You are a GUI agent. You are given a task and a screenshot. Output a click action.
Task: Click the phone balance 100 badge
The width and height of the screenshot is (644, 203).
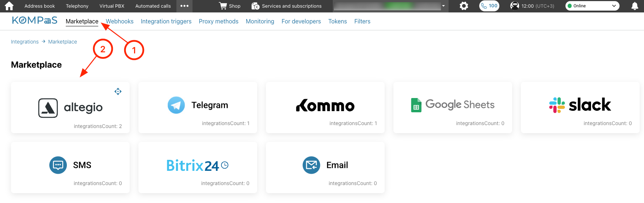(x=489, y=6)
